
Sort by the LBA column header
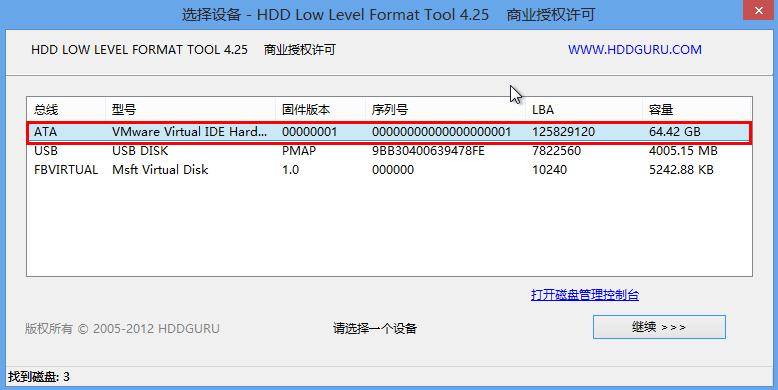click(584, 109)
